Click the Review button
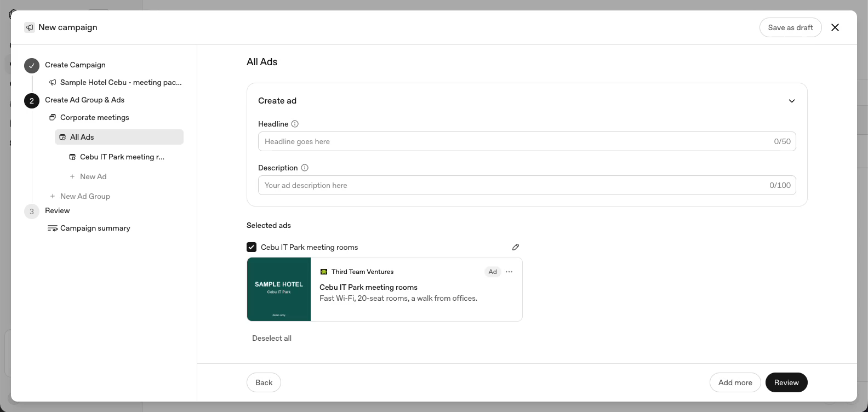The height and width of the screenshot is (412, 868). [786, 382]
